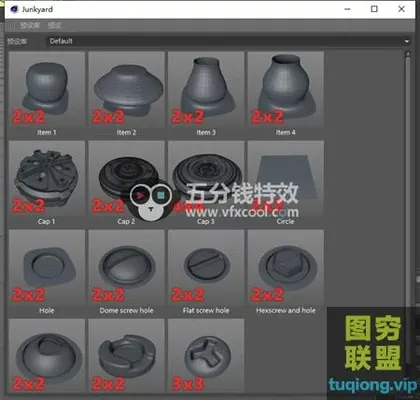This screenshot has width=420, height=400.
Task: Minimize the Junkyard window
Action: coord(347,9)
